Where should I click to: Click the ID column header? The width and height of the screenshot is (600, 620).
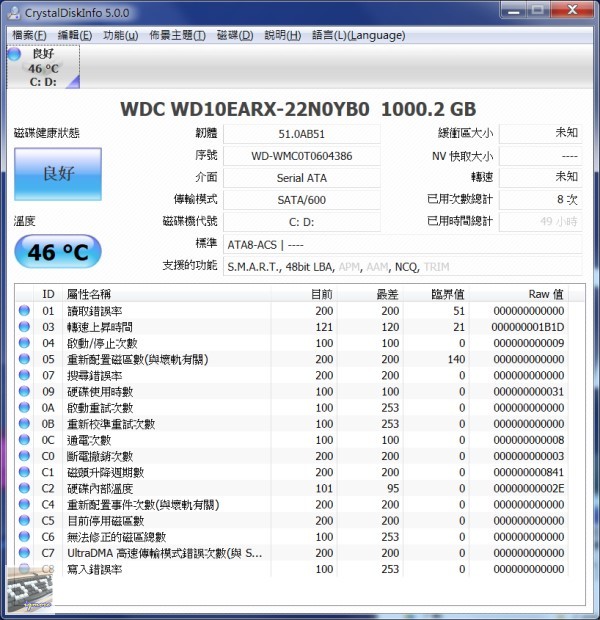pos(48,294)
